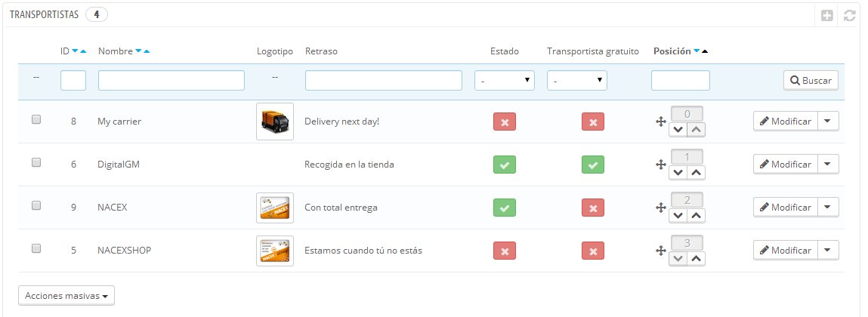Add a new carrier with the plus icon
The image size is (868, 317).
pyautogui.click(x=827, y=16)
